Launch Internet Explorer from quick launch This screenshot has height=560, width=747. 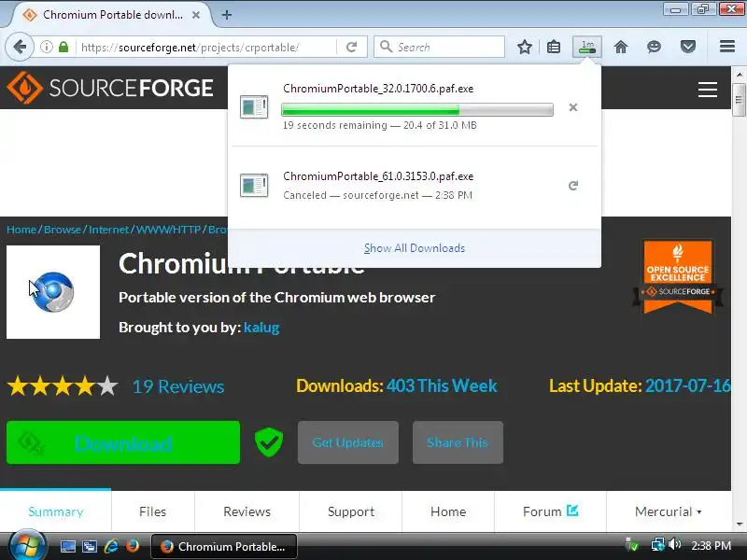tap(111, 546)
